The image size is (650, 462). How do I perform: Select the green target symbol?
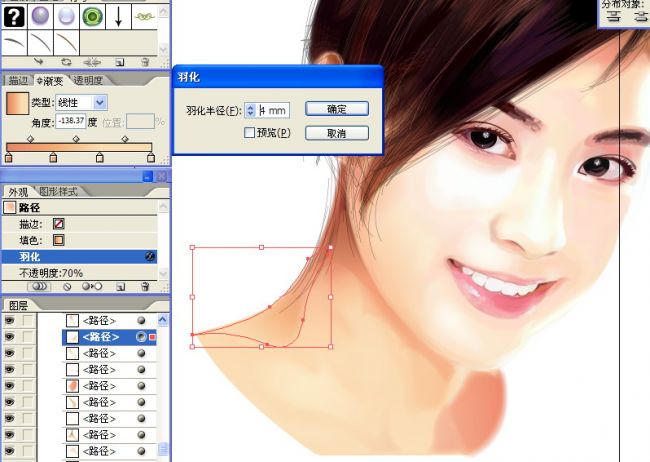pos(93,16)
